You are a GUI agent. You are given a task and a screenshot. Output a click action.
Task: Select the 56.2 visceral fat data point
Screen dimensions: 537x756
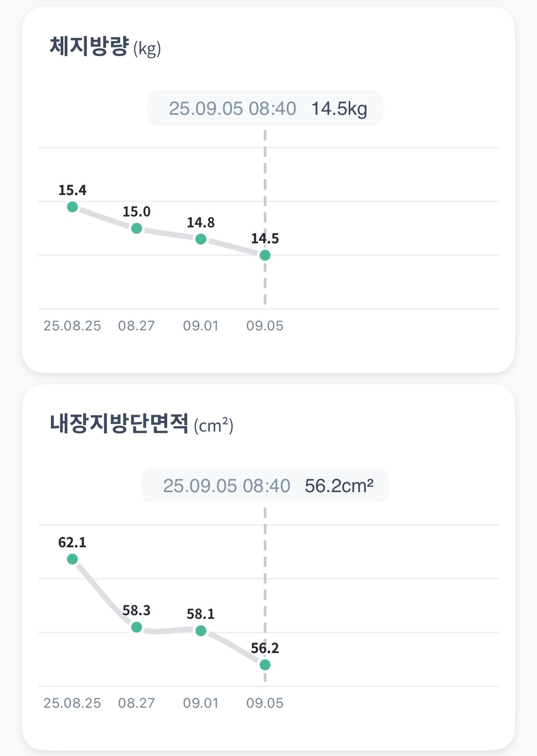[x=265, y=665]
